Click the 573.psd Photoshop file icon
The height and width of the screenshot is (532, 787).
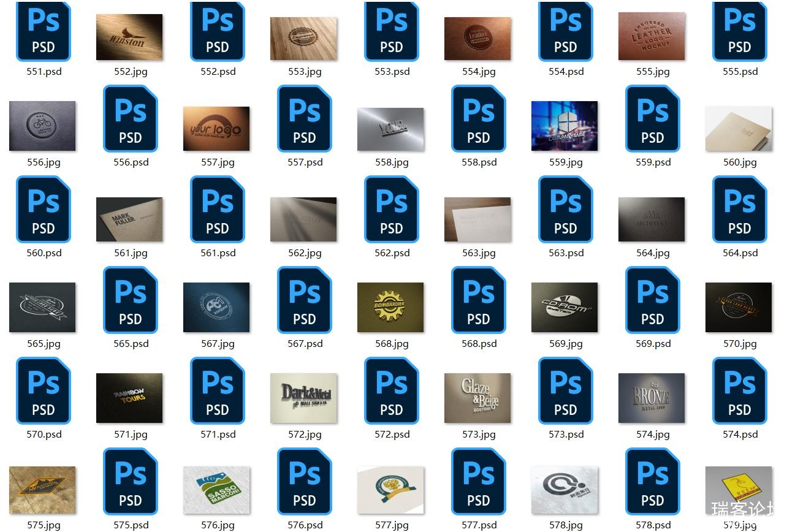coord(566,391)
